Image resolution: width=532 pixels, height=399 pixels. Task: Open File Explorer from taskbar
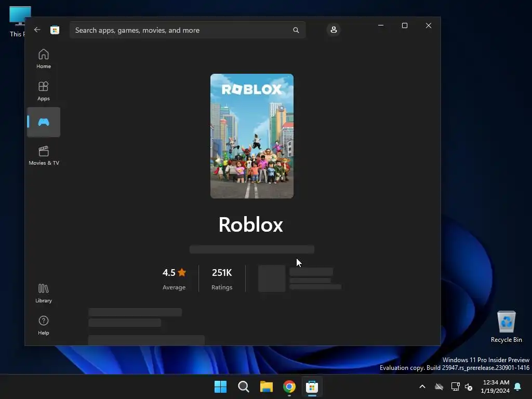tap(267, 387)
